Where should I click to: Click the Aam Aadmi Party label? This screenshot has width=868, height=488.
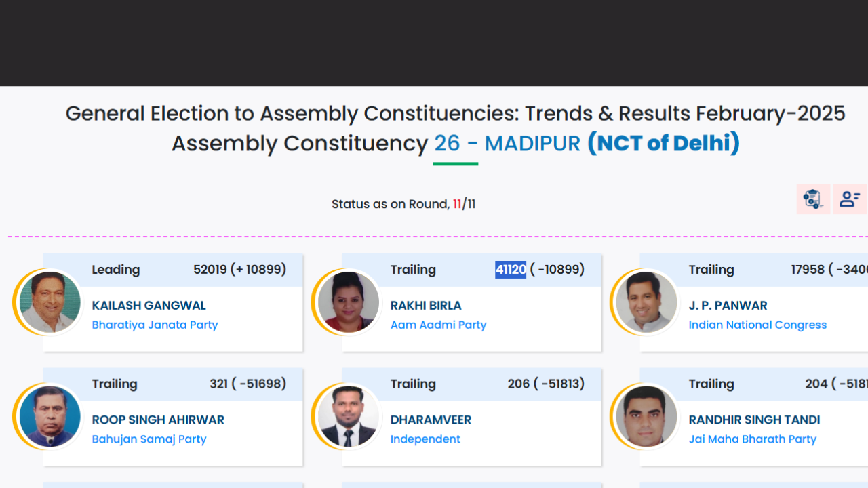(x=438, y=325)
